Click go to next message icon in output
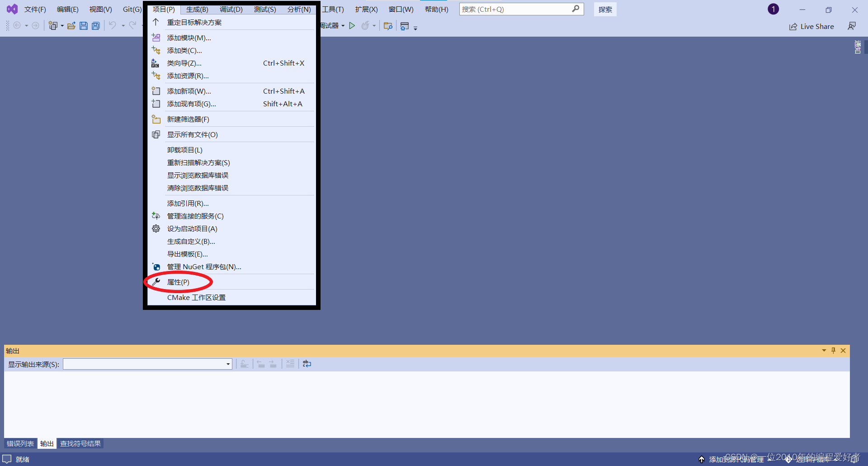Image resolution: width=868 pixels, height=466 pixels. click(273, 364)
